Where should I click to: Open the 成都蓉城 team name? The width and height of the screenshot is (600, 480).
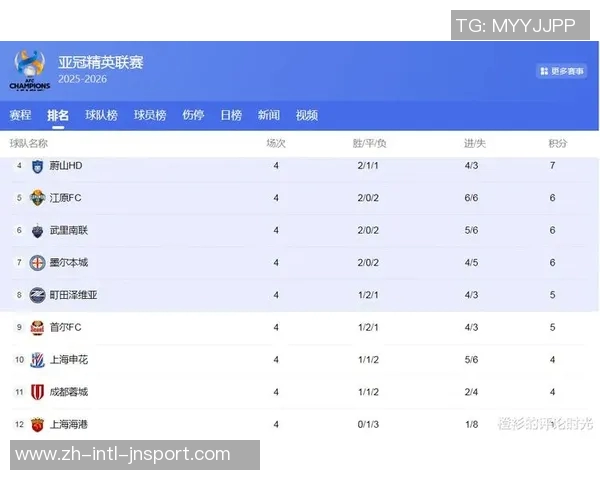click(69, 392)
